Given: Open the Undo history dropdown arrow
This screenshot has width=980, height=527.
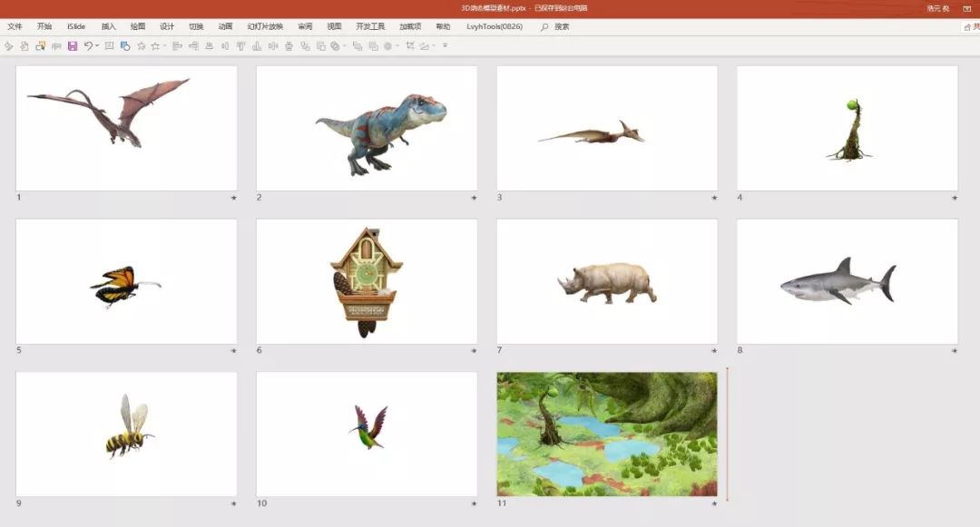Looking at the screenshot, I should pyautogui.click(x=97, y=45).
